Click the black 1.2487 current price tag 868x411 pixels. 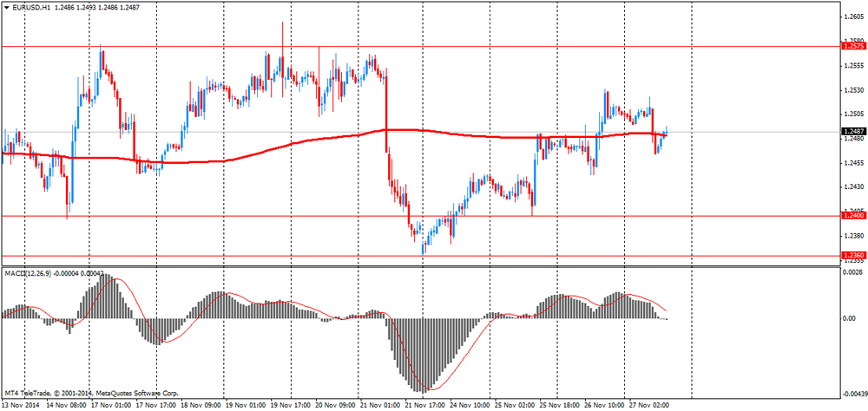tap(852, 132)
